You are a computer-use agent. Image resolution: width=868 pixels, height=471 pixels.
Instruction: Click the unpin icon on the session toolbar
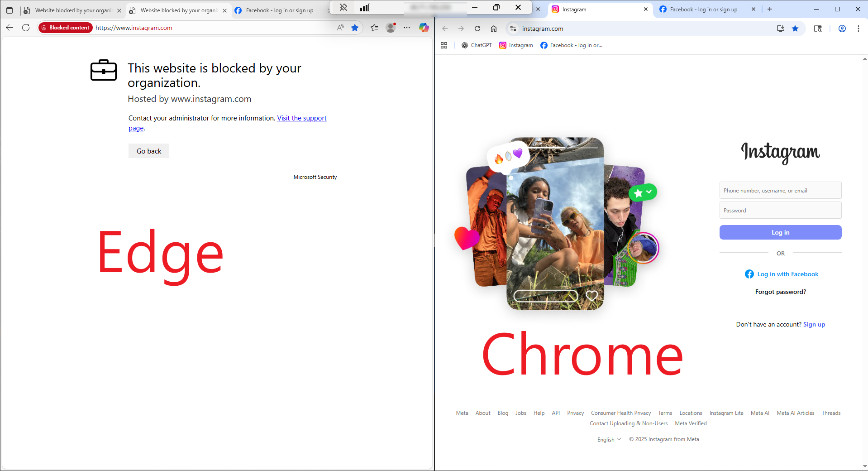pos(343,7)
